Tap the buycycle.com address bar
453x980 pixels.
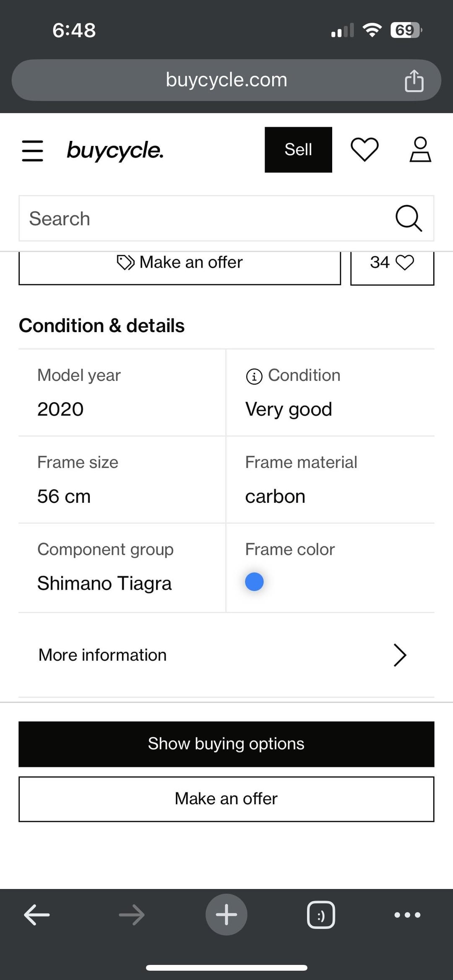coord(226,80)
